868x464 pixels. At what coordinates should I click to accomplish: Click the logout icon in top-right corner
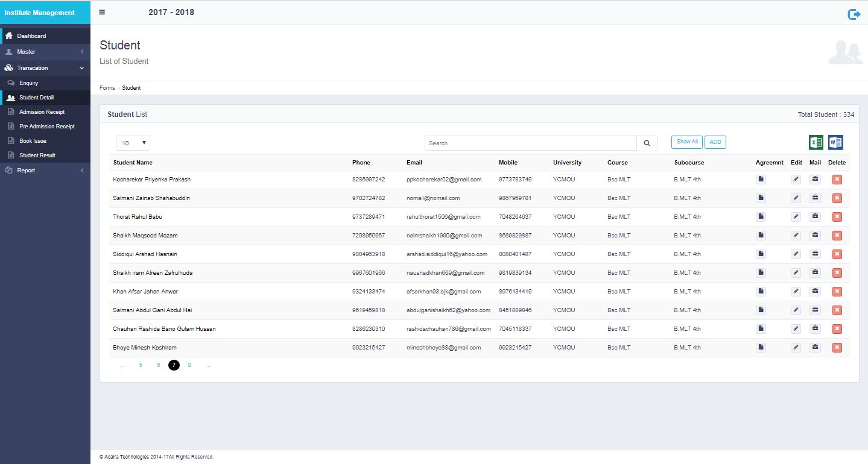pyautogui.click(x=854, y=14)
